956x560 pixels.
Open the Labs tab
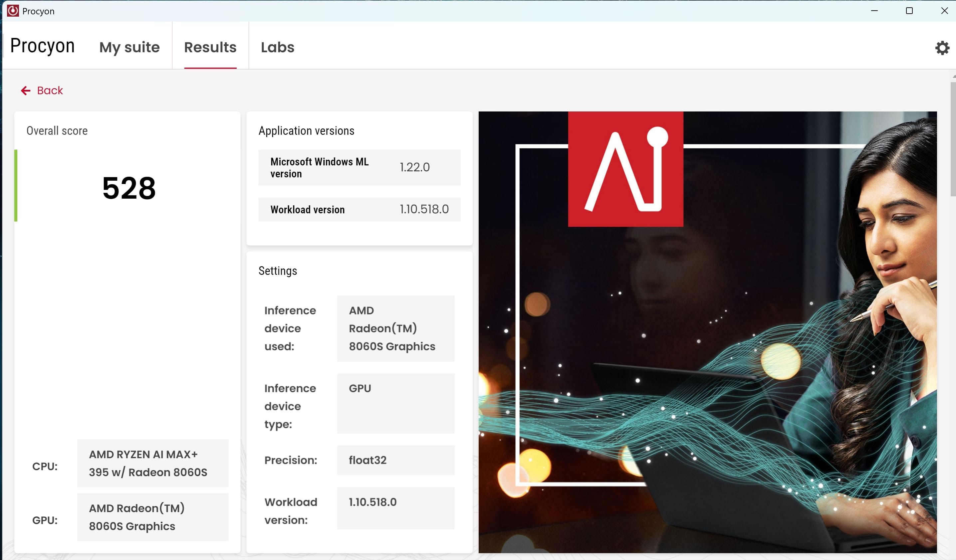(x=277, y=47)
